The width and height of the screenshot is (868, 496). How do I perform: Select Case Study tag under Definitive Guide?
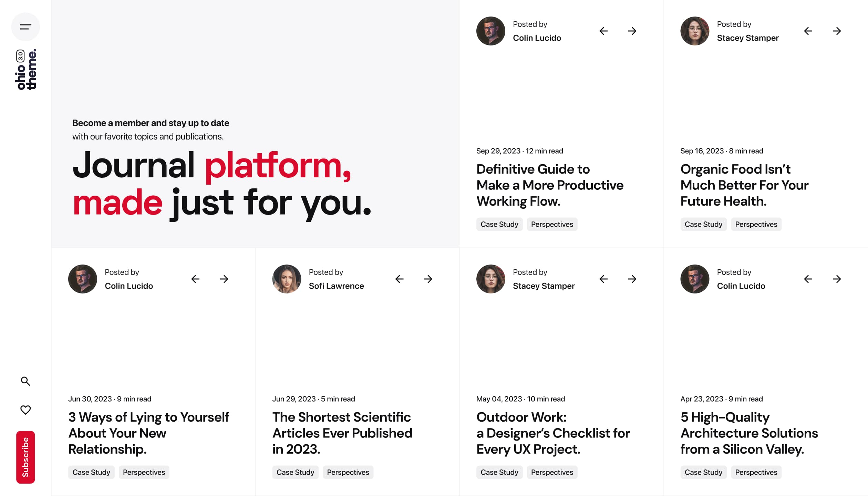pyautogui.click(x=499, y=224)
